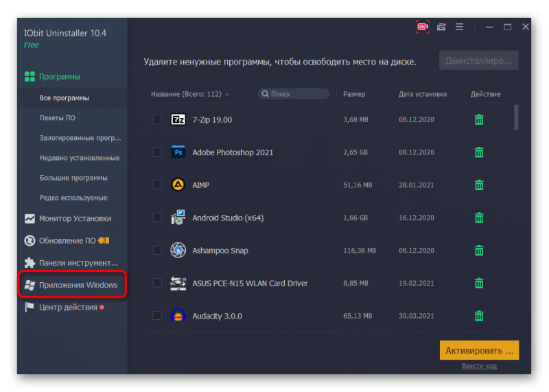The height and width of the screenshot is (392, 549).
Task: Tick the AIMP checkbox
Action: [157, 185]
